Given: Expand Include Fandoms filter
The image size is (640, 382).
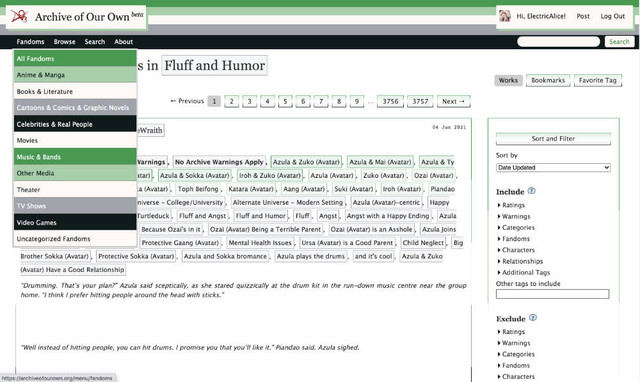Looking at the screenshot, I should [x=513, y=239].
